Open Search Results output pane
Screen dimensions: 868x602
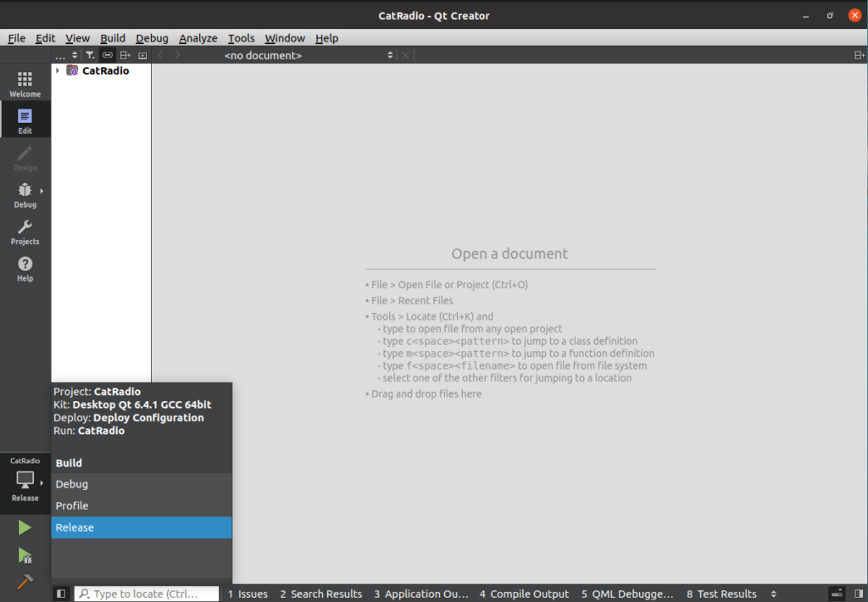pyautogui.click(x=320, y=594)
